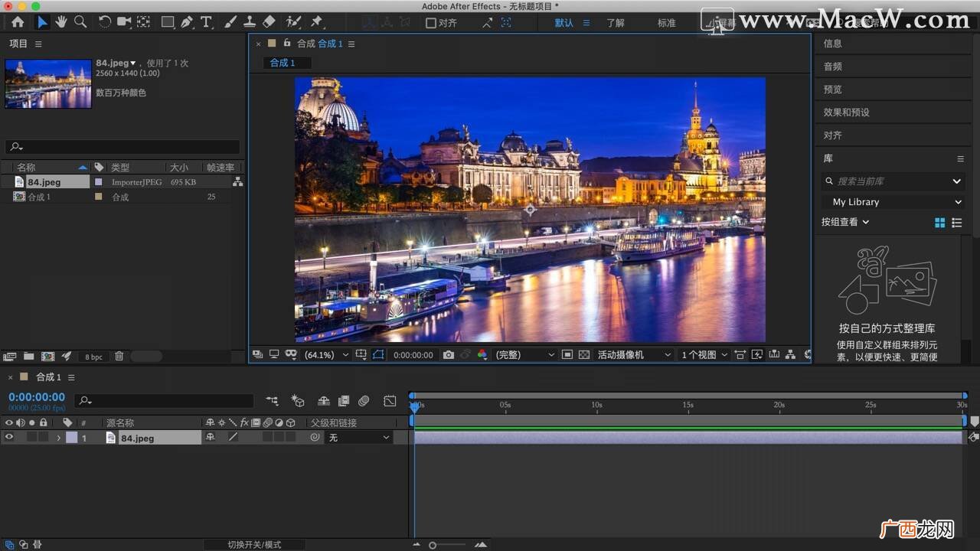Toggle mask and shape path visibility
980x551 pixels.
[378, 355]
